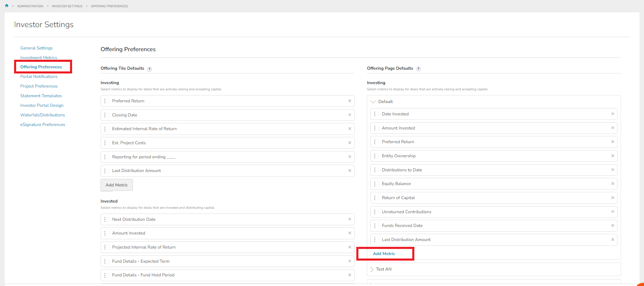Click Add Metric link in Default section

384,254
